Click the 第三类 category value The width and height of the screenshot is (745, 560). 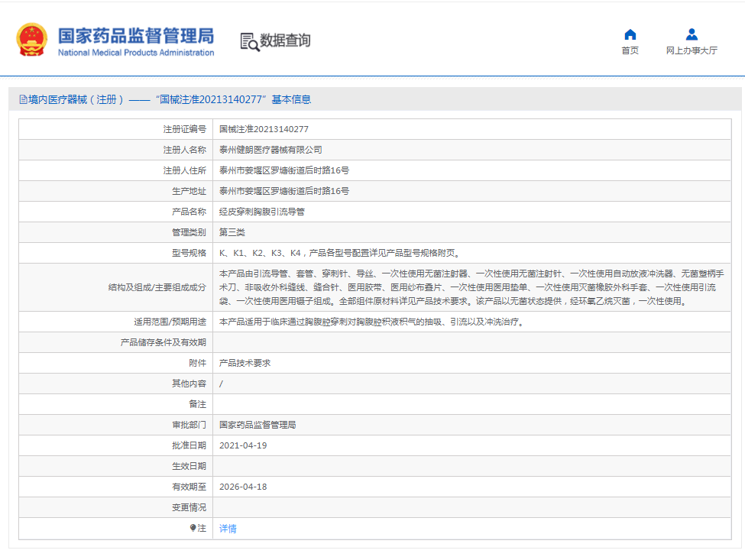point(232,232)
